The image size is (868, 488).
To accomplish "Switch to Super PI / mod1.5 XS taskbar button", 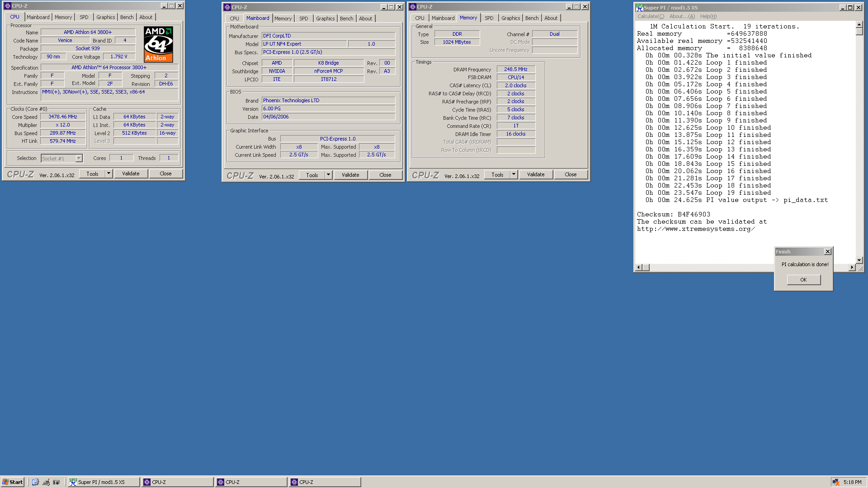I will tap(104, 482).
